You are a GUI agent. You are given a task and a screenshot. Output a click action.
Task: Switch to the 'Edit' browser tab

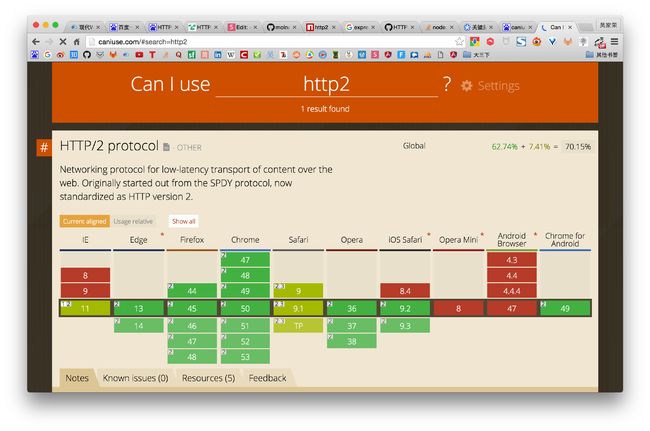pos(242,27)
